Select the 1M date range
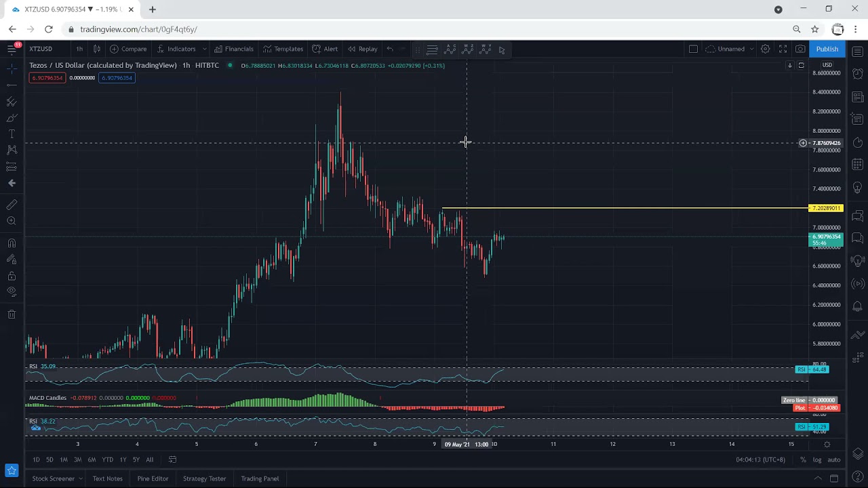868x488 pixels. (64, 460)
